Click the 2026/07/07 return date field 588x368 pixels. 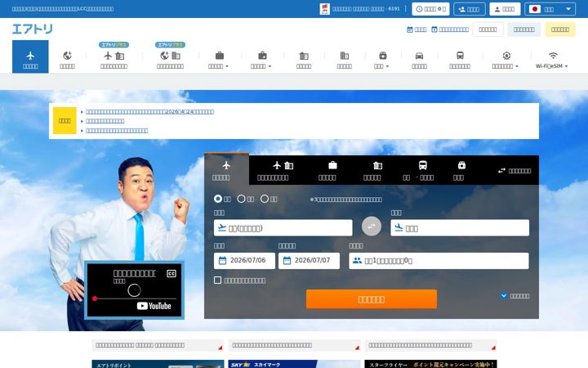[309, 261]
